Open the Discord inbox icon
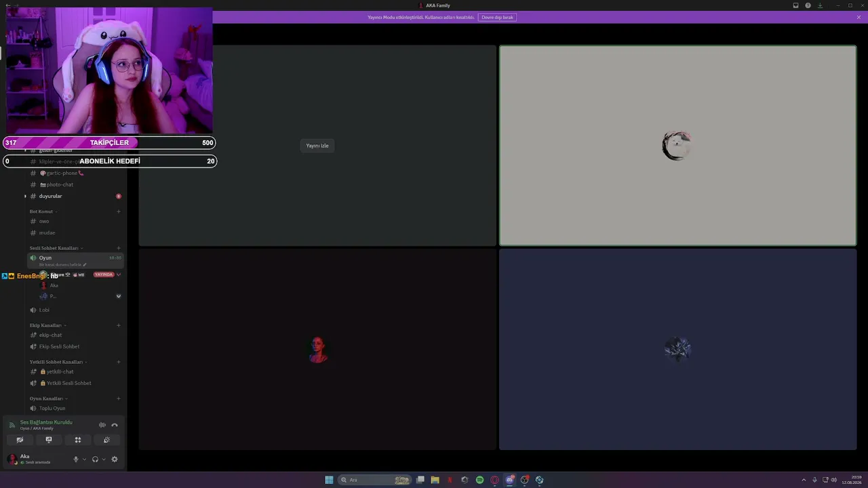 coord(795,5)
